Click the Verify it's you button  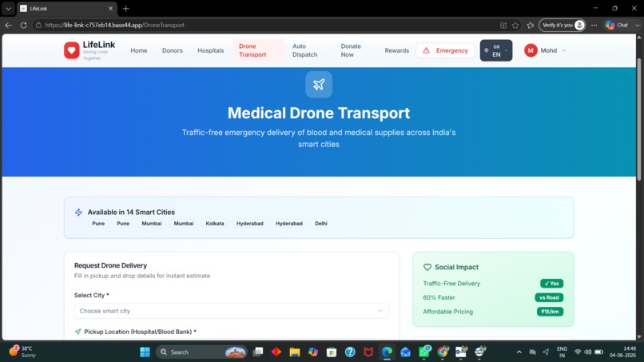tap(562, 25)
